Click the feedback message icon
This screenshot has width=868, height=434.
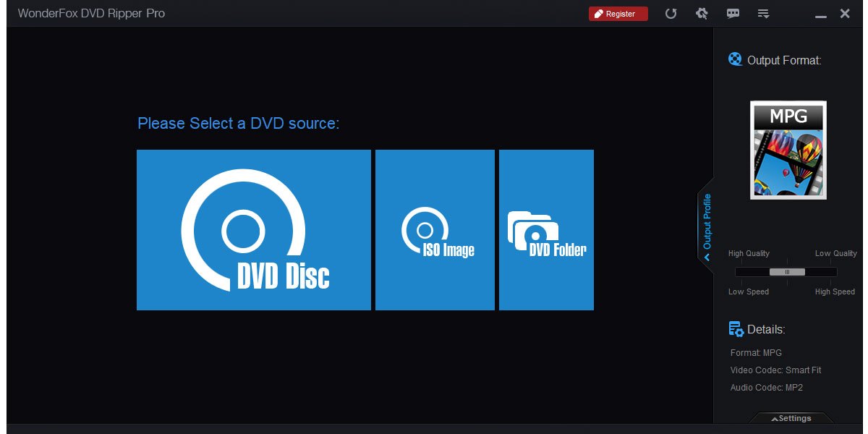(x=733, y=13)
